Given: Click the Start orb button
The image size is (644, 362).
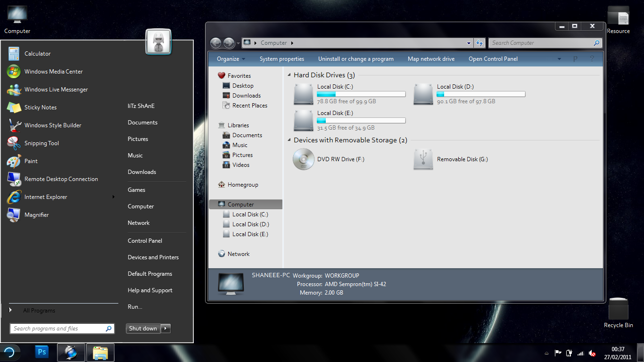Looking at the screenshot, I should (x=9, y=352).
